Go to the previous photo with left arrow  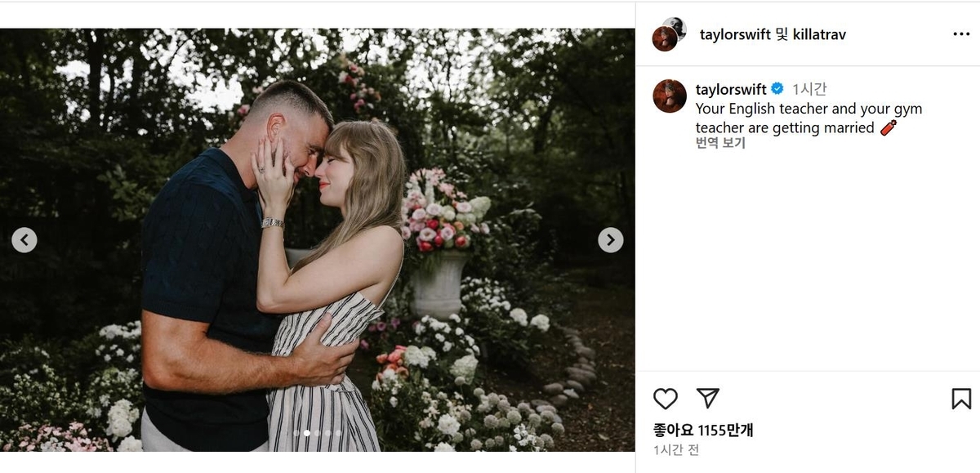pos(24,240)
